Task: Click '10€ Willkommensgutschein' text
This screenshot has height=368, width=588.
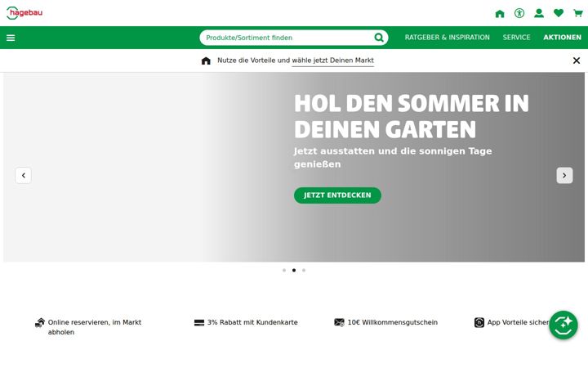Action: coord(392,322)
